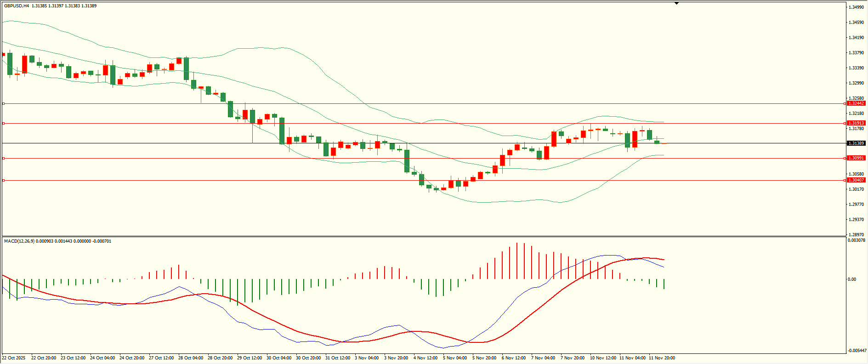Screen dimensions: 868x364
Task: Click the left anchor of the 1.30991 line
Action: 4,158
